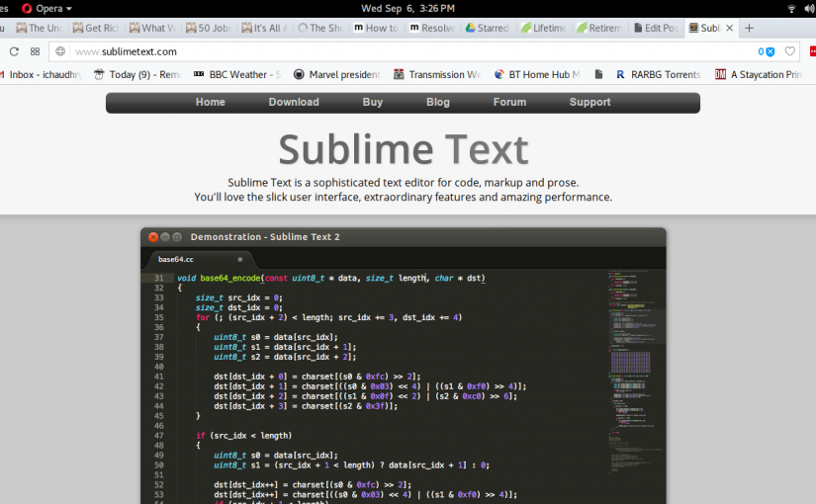Screen dimensions: 816x504
Task: Go to the Buy page
Action: [x=373, y=102]
